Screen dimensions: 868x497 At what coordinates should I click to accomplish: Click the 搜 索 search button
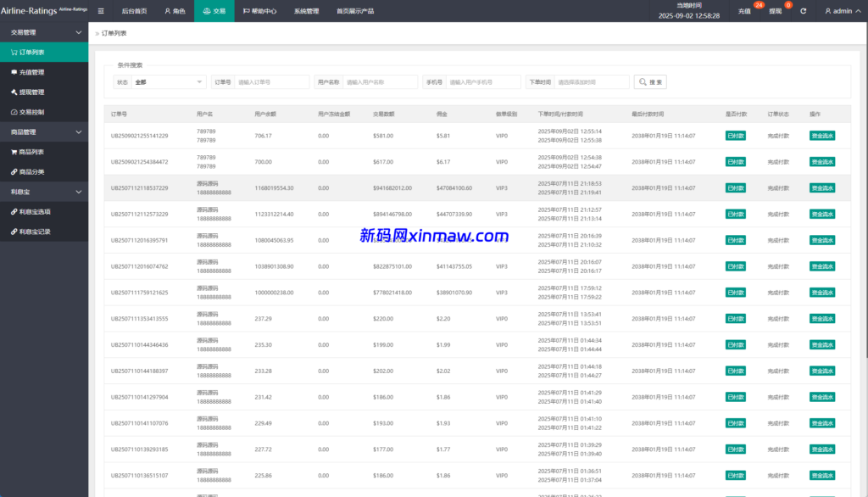coord(649,81)
